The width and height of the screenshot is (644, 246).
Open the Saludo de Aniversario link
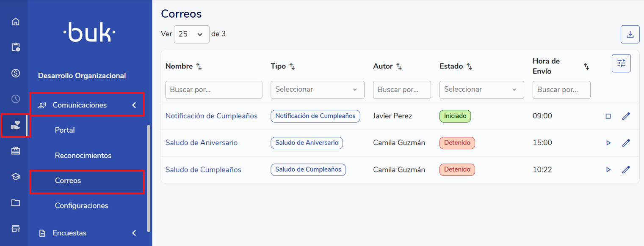201,143
